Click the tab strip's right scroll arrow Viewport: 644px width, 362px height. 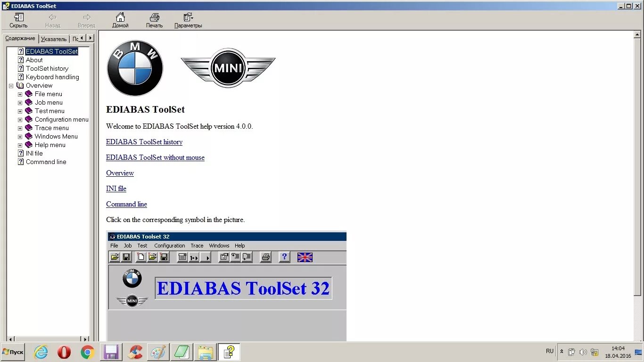point(90,38)
